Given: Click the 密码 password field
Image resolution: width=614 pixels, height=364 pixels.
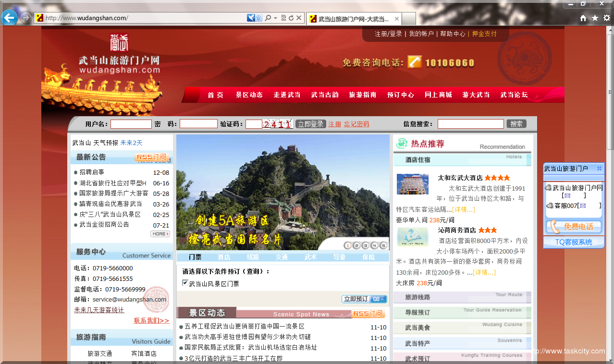Looking at the screenshot, I should click(x=199, y=124).
